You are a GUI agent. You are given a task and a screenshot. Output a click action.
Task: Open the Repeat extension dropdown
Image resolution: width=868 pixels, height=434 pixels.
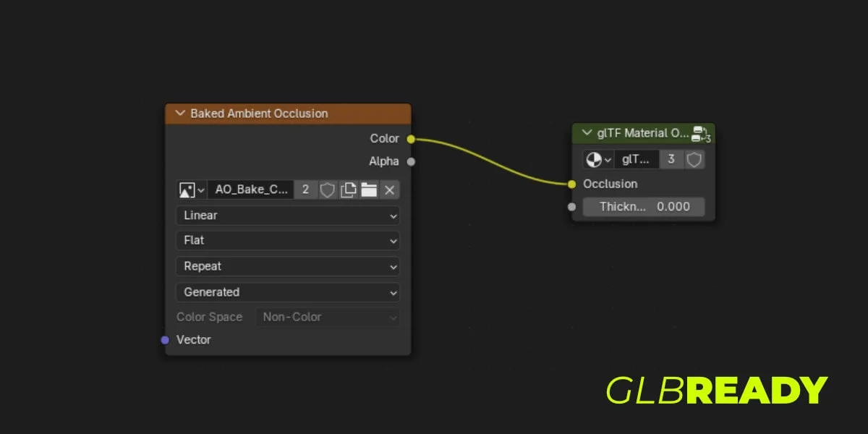[287, 266]
